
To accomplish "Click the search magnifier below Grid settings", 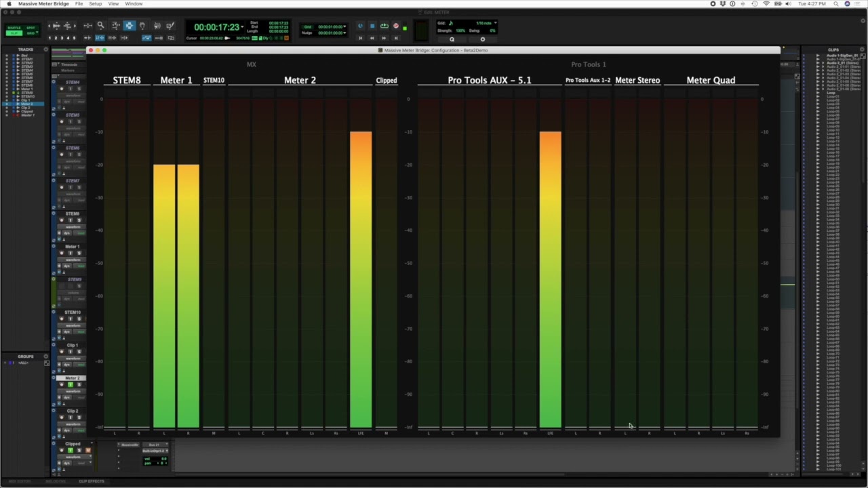I will click(x=452, y=39).
